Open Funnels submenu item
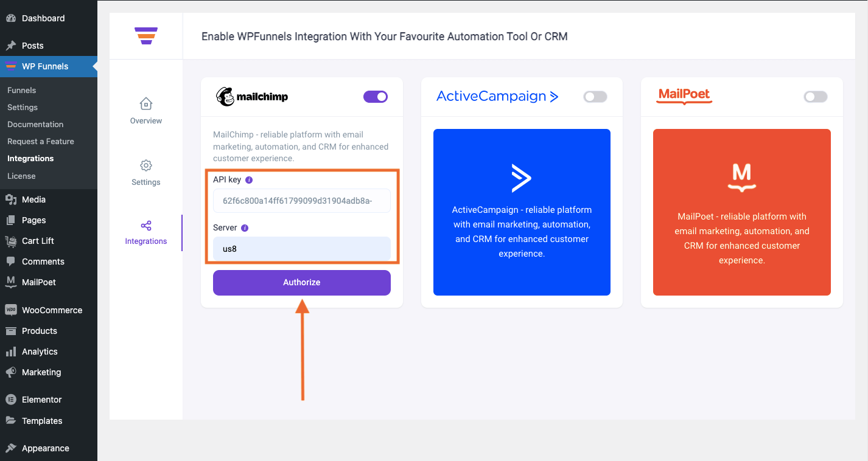This screenshot has width=868, height=461. [22, 90]
